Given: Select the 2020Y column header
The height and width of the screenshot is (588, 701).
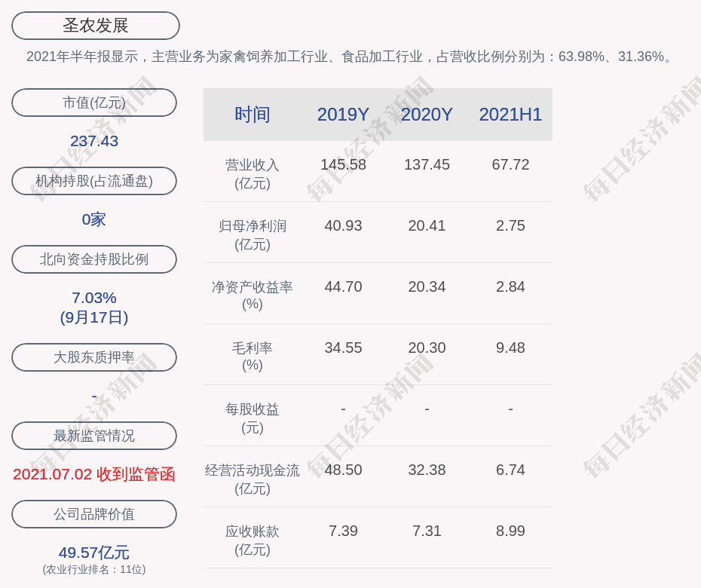Looking at the screenshot, I should coord(427,115).
